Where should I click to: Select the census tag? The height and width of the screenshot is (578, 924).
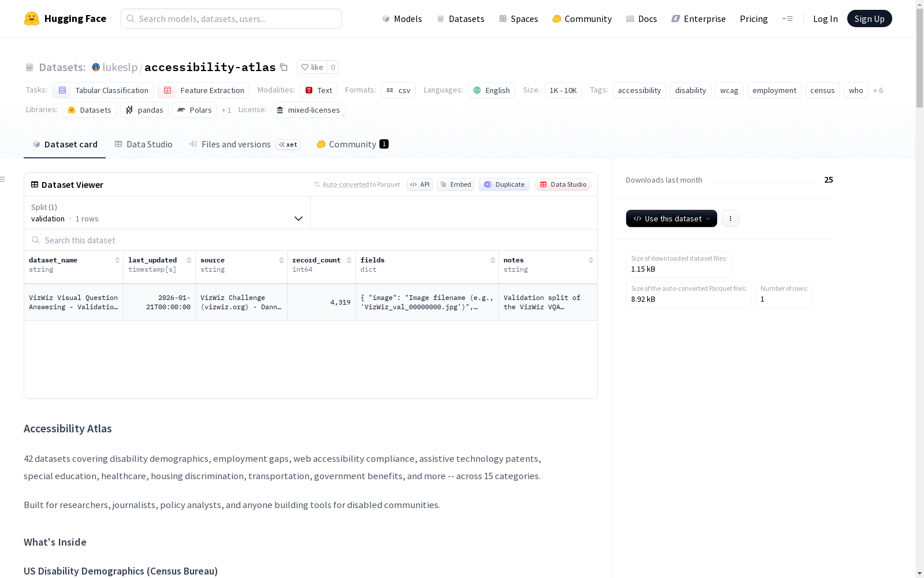coord(822,90)
